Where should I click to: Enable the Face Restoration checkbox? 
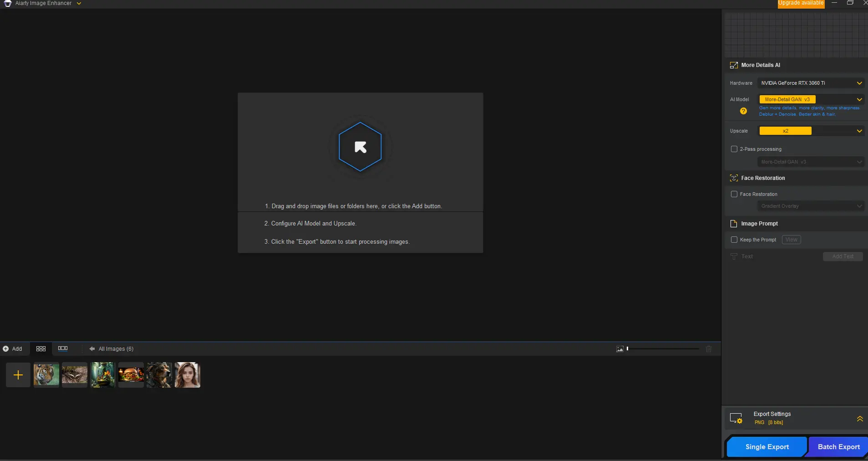(734, 194)
